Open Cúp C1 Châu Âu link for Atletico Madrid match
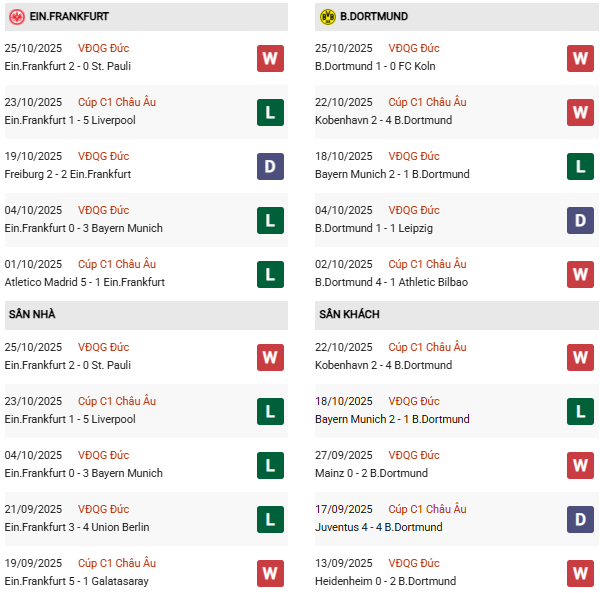Screen dimensions: 600x593 [x=118, y=264]
